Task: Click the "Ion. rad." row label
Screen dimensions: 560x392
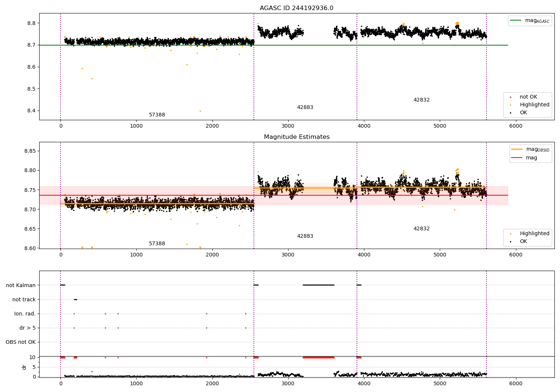Action: 25,314
